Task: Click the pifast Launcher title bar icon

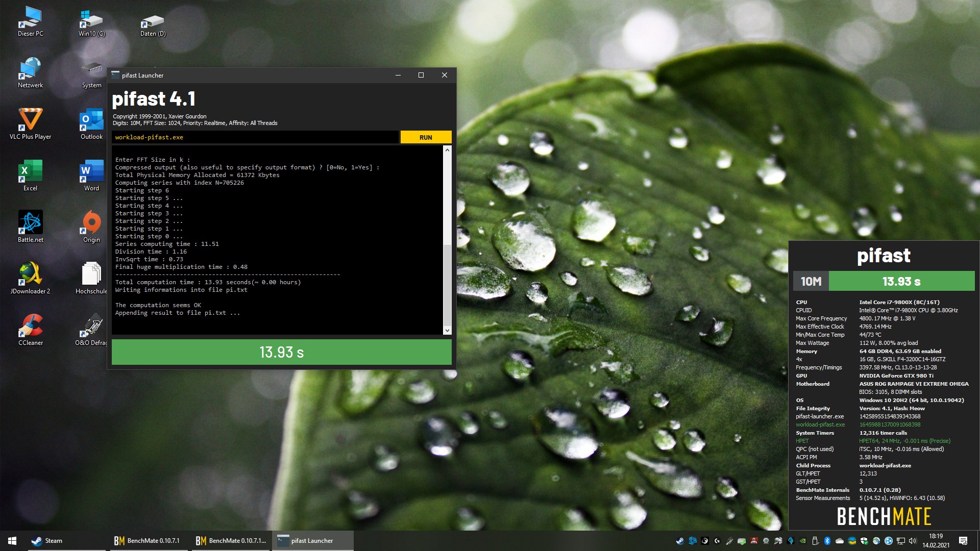Action: (115, 75)
